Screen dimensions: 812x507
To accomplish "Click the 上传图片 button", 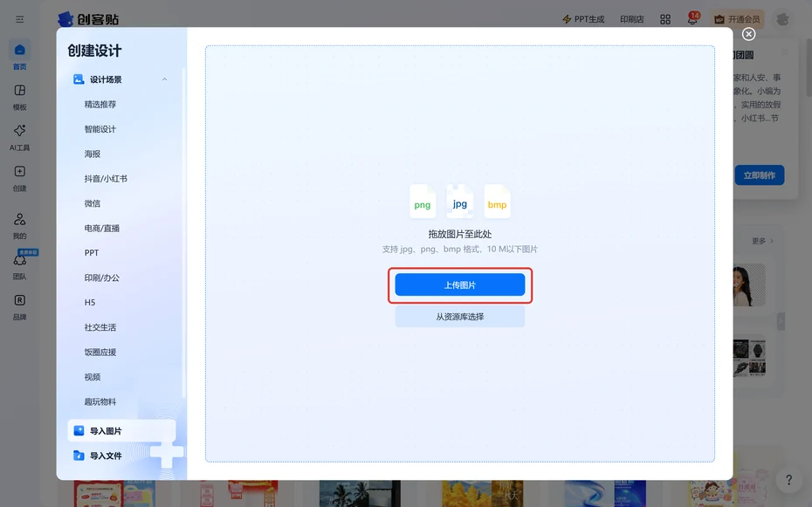I will [x=460, y=285].
